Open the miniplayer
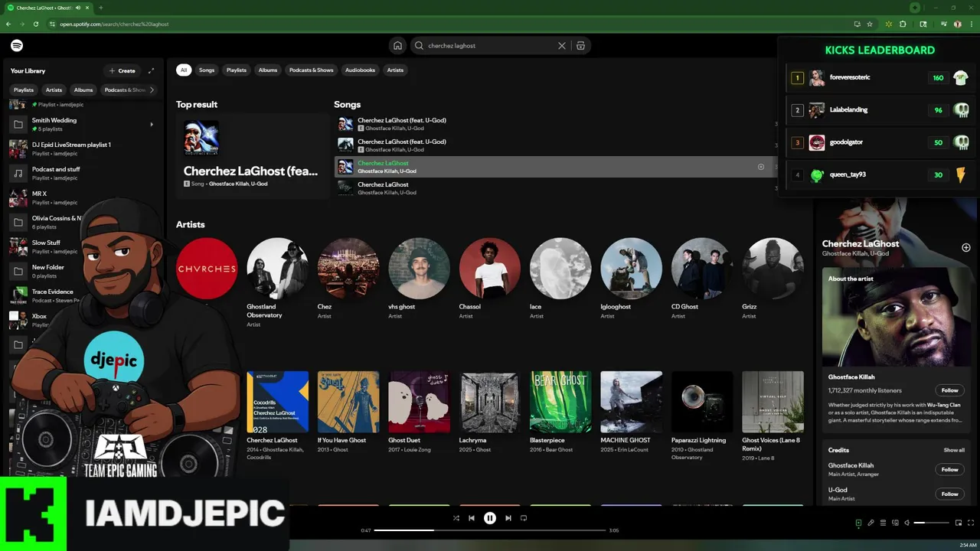The image size is (980, 551). 958,523
